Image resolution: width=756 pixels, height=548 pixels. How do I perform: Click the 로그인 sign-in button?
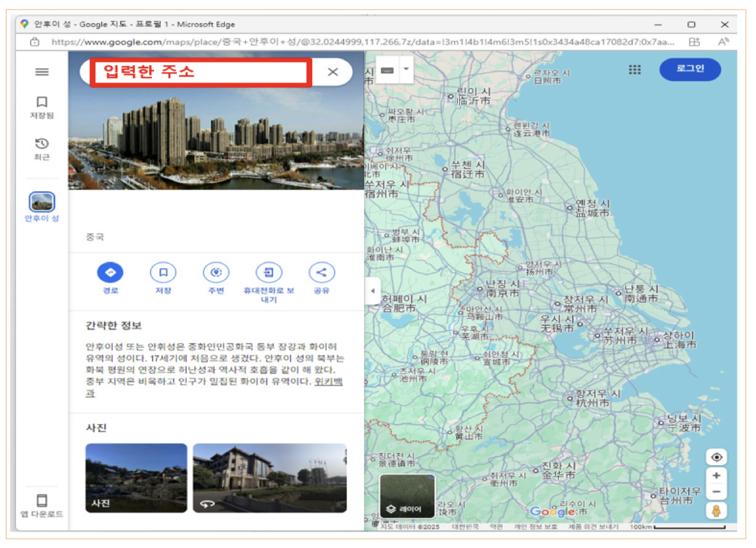pyautogui.click(x=690, y=69)
